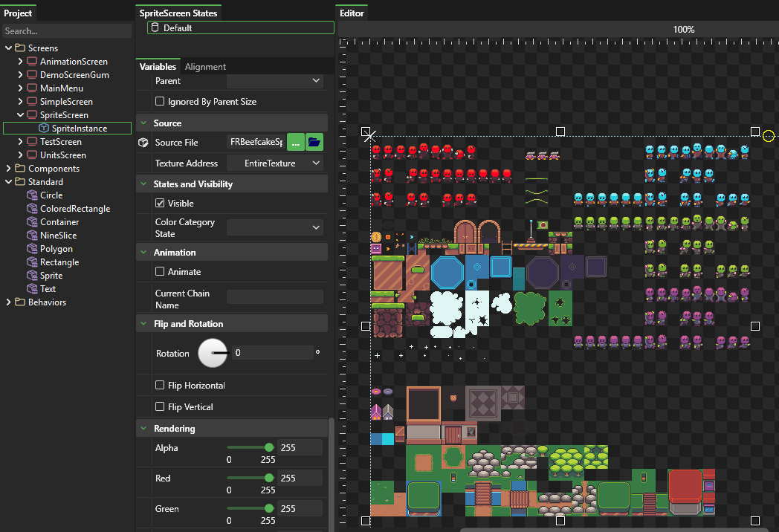Click the NineSlice standard element icon

point(32,236)
